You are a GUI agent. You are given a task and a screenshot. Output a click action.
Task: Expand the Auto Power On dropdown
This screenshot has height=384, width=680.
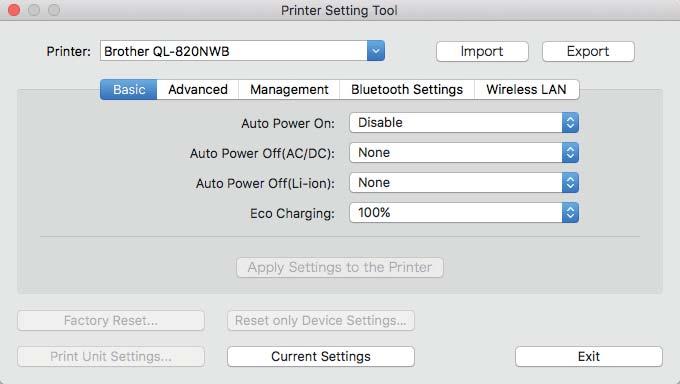click(x=464, y=123)
